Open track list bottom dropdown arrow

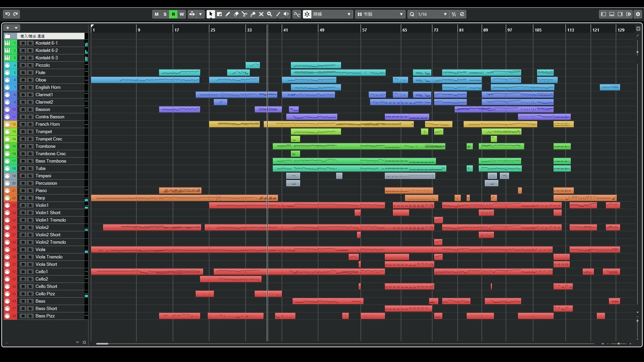pos(77,342)
